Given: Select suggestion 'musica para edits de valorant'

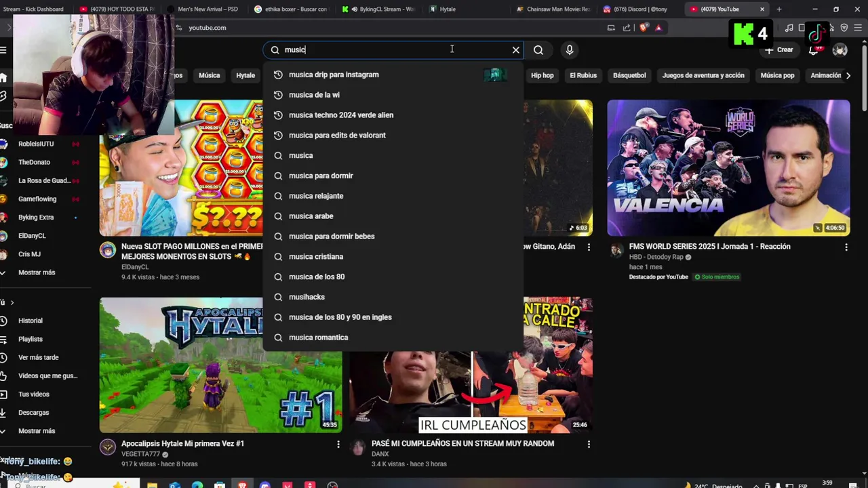Looking at the screenshot, I should pyautogui.click(x=393, y=135).
